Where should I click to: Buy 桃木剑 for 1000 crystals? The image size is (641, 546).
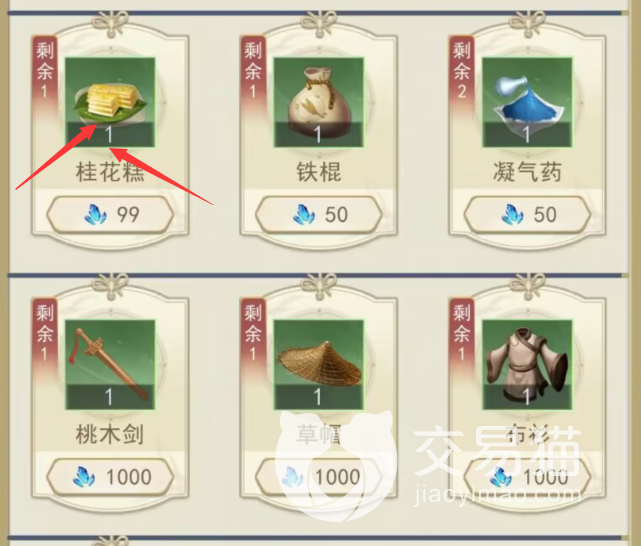(110, 477)
